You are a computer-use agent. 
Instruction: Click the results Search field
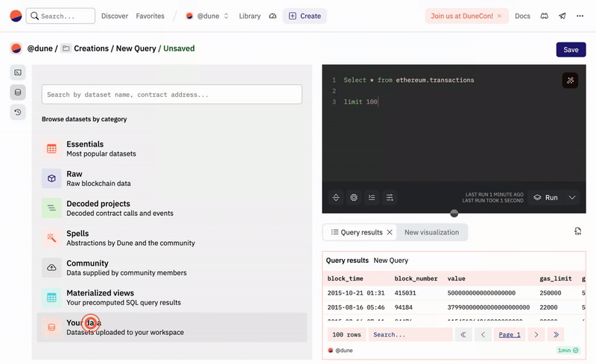click(x=410, y=335)
